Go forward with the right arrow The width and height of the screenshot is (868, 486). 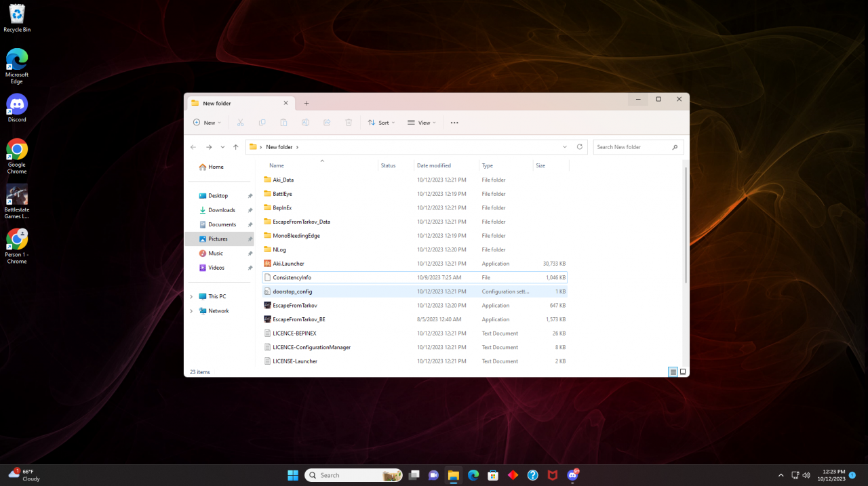(209, 147)
